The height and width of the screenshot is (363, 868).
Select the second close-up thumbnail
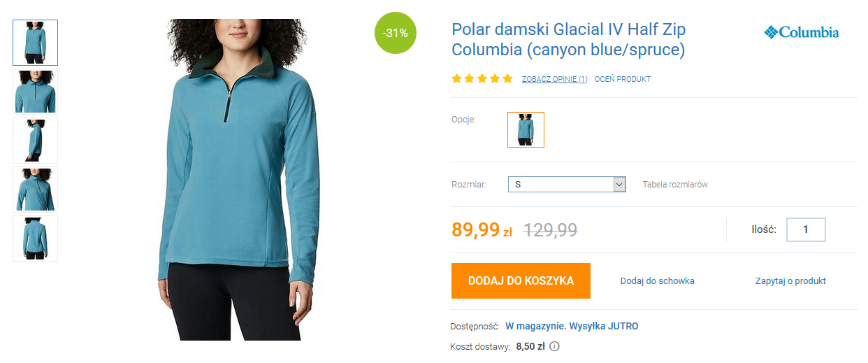[x=36, y=91]
